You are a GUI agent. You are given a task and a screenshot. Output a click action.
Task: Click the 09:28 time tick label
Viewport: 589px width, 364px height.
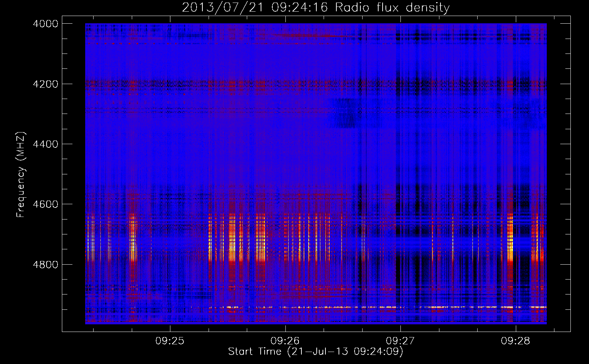[515, 341]
